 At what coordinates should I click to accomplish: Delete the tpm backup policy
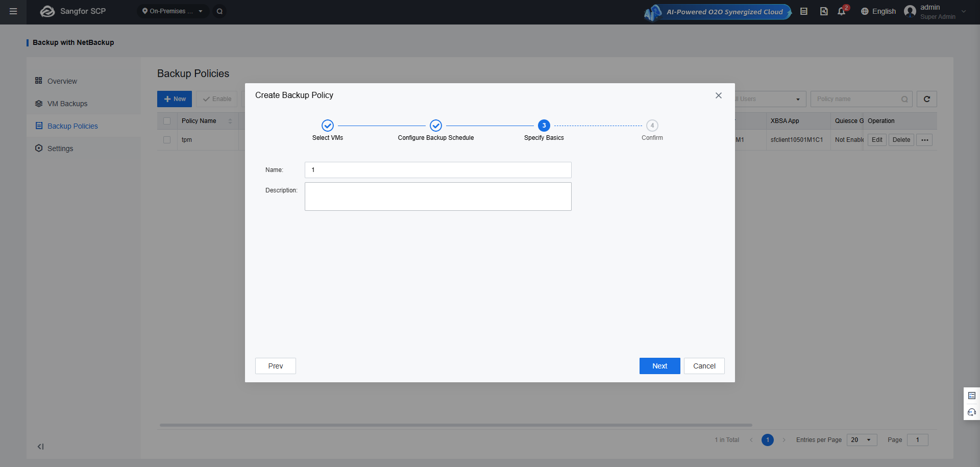[901, 140]
